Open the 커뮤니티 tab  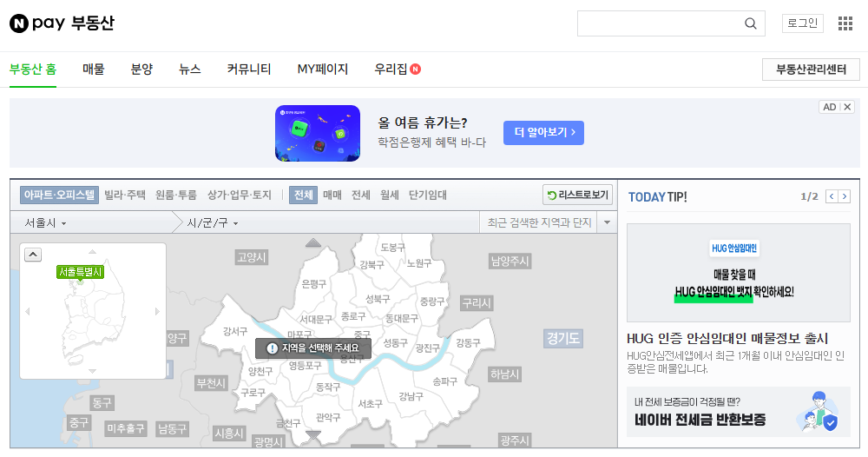pos(249,70)
